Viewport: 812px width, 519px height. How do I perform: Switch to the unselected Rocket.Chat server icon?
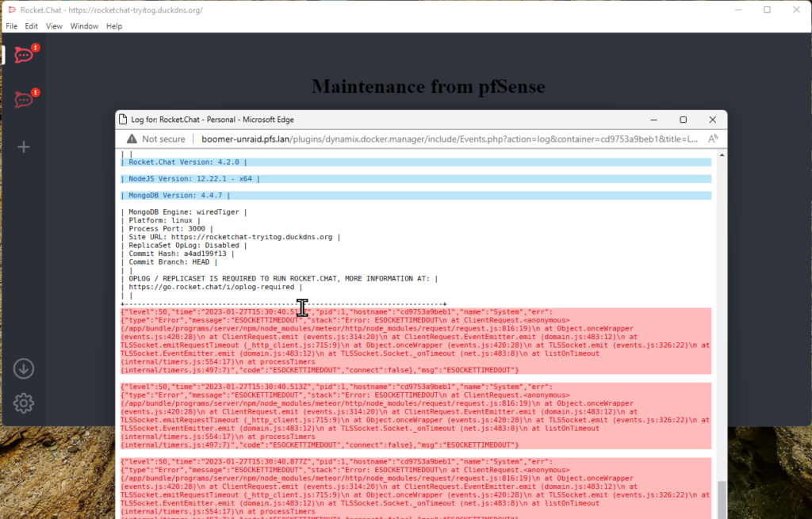[23, 99]
